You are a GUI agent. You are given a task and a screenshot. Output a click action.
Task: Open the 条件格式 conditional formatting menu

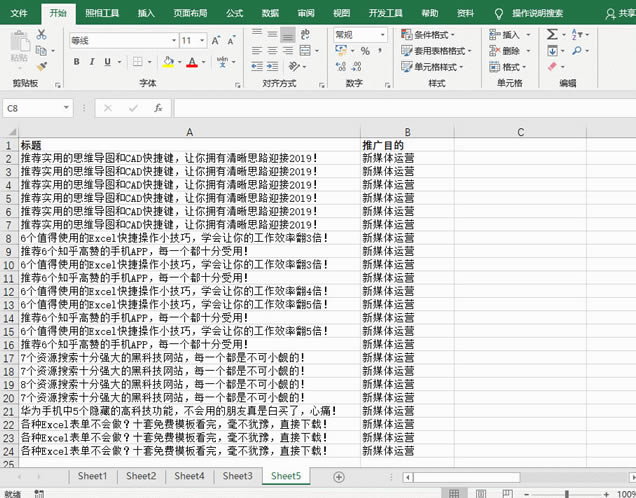coord(436,34)
